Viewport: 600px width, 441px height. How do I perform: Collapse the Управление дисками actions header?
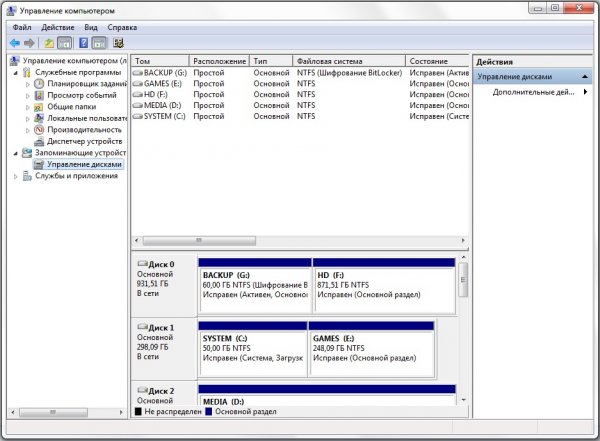[x=584, y=77]
